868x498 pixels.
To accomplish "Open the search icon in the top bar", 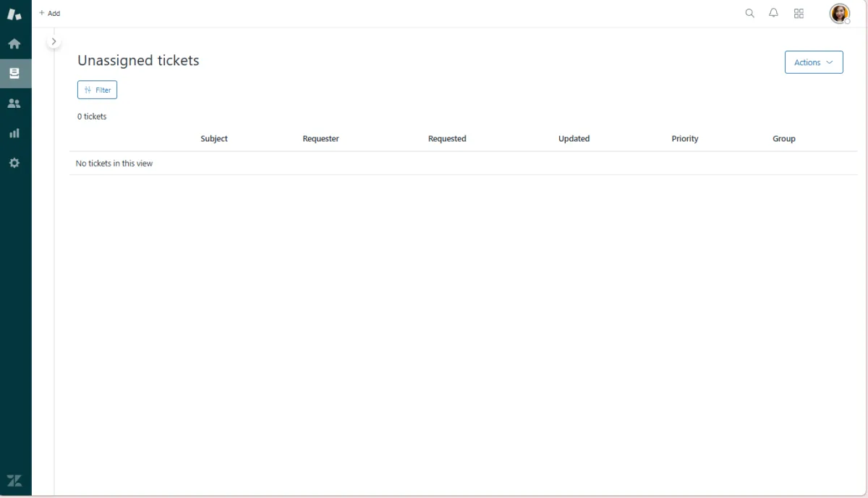I will coord(749,13).
